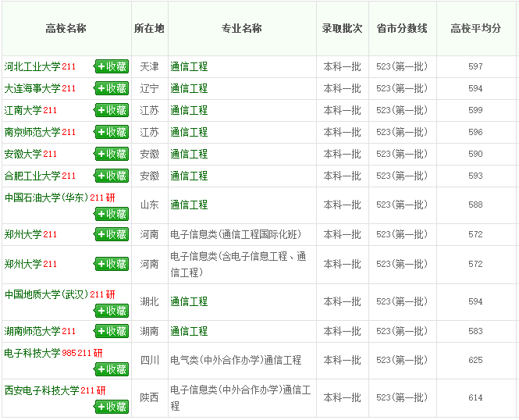Screen dimensions: 519x420
Task: Open 湖南师范大学 university link
Action: click(33, 331)
